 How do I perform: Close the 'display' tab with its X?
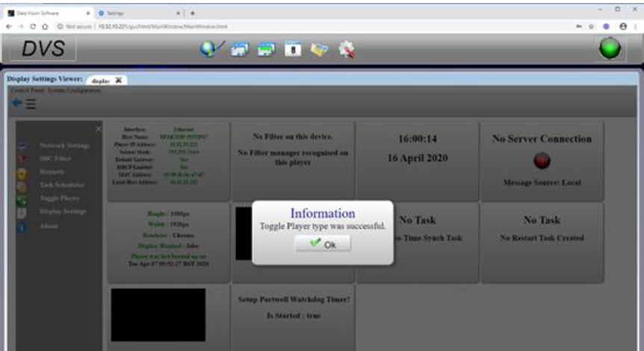click(118, 80)
